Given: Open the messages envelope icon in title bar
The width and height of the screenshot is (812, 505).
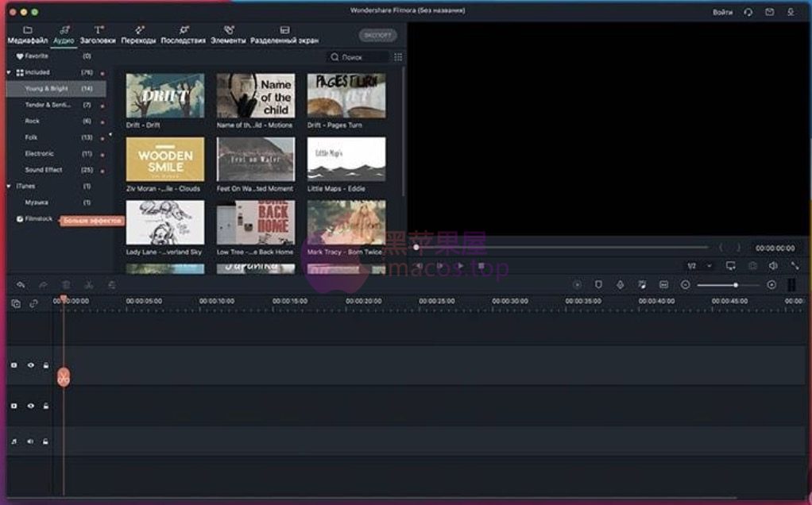Looking at the screenshot, I should tap(770, 12).
